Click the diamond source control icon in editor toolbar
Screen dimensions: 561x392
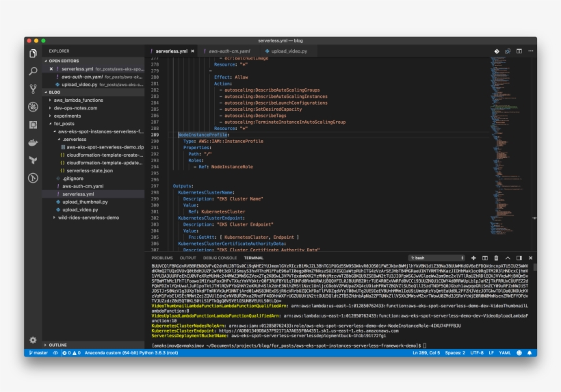point(497,51)
